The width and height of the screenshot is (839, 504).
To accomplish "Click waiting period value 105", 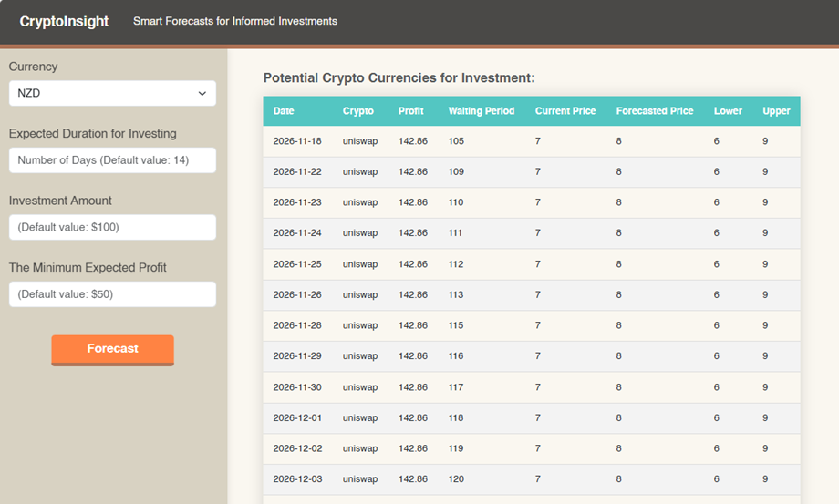I will pos(456,141).
